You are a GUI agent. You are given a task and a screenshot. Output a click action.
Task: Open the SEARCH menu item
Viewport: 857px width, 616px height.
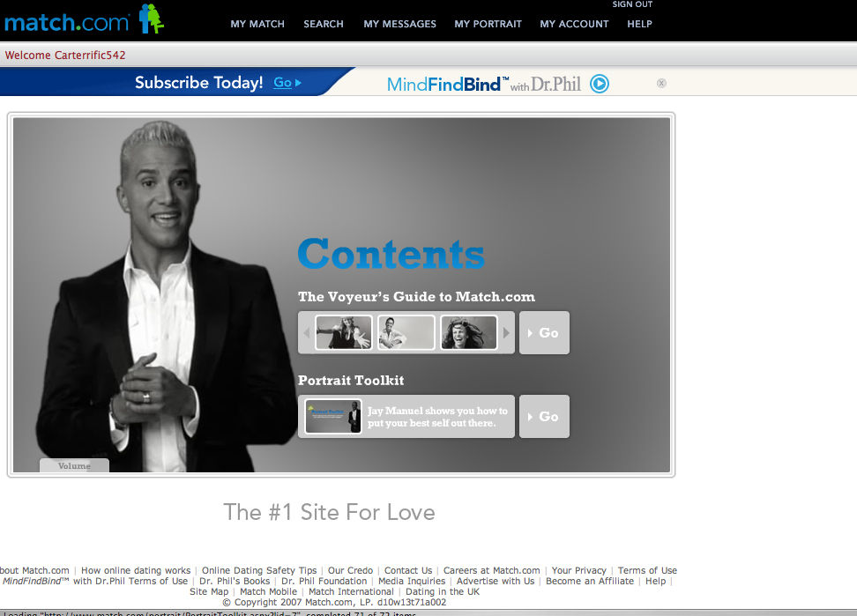324,24
